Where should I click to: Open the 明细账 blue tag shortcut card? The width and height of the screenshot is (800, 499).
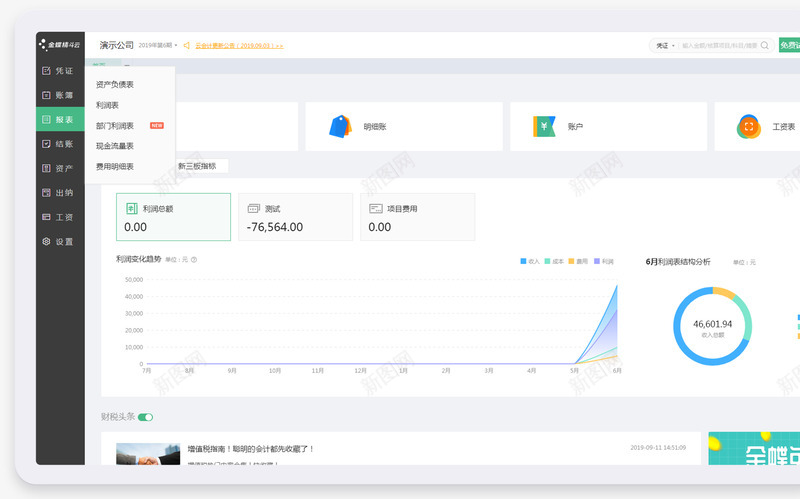(x=404, y=126)
